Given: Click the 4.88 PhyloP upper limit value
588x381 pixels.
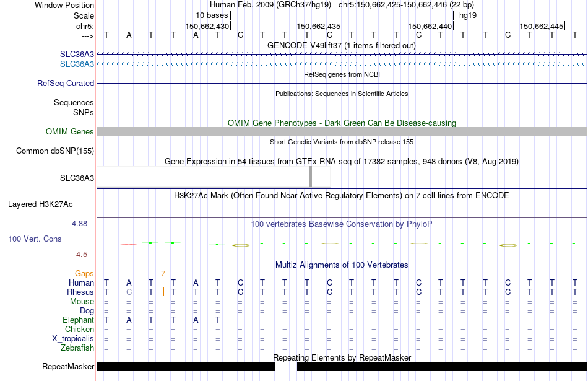Looking at the screenshot, I should (79, 224).
